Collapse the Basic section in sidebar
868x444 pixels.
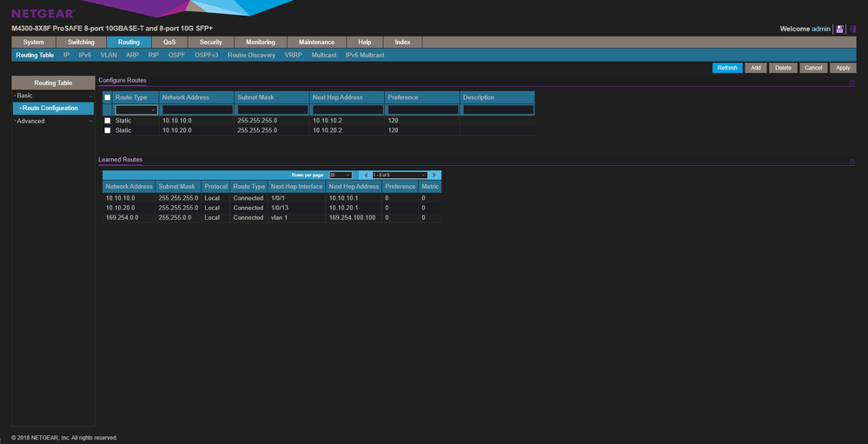point(52,95)
